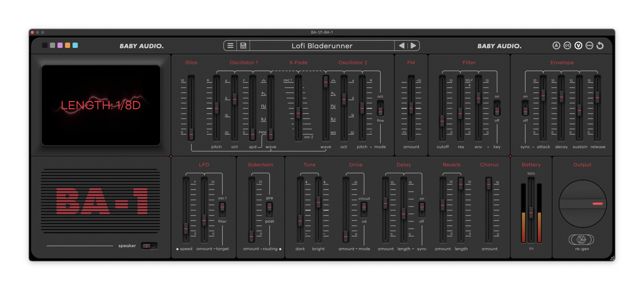Click the circled CC icon
The image size is (644, 290).
[x=567, y=46]
